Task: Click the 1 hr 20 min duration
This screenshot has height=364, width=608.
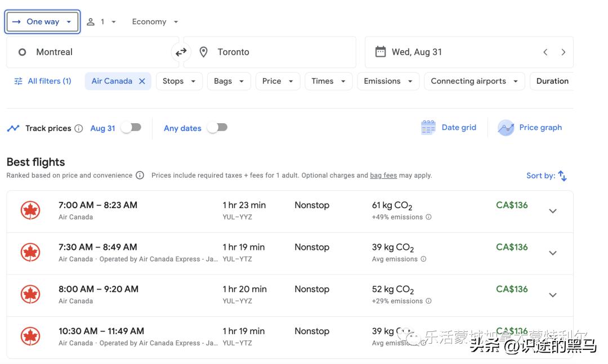Action: tap(245, 289)
